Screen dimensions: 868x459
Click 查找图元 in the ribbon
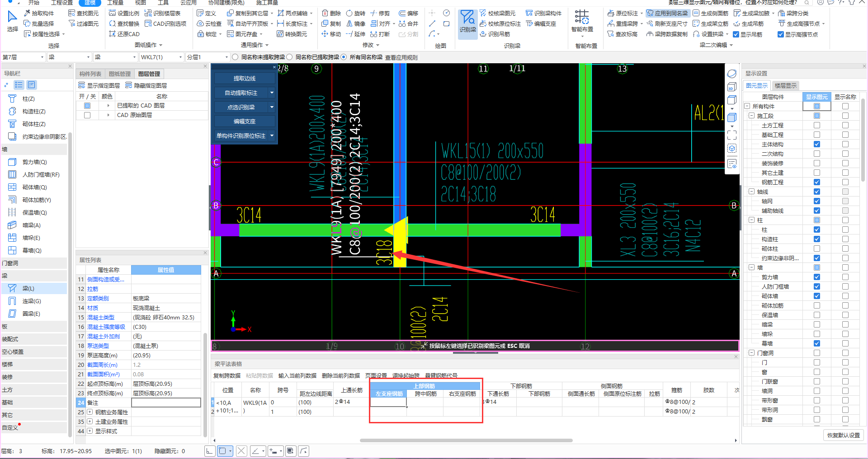84,13
